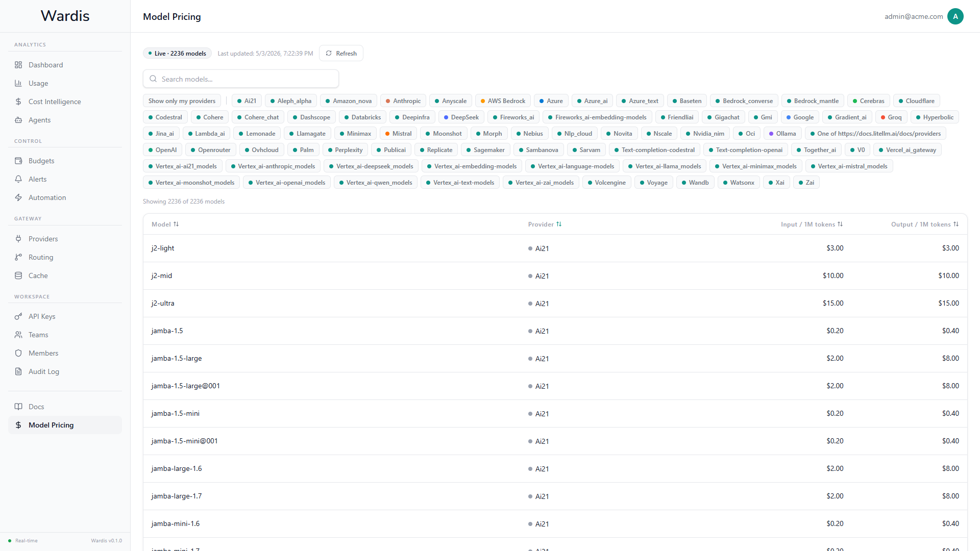Click the Real-time status indicator
The image size is (980, 551).
tap(23, 541)
